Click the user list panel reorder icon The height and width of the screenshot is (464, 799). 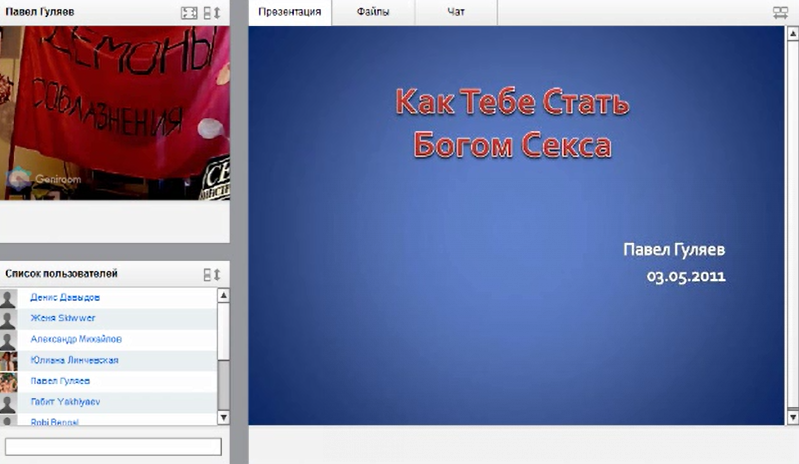211,274
